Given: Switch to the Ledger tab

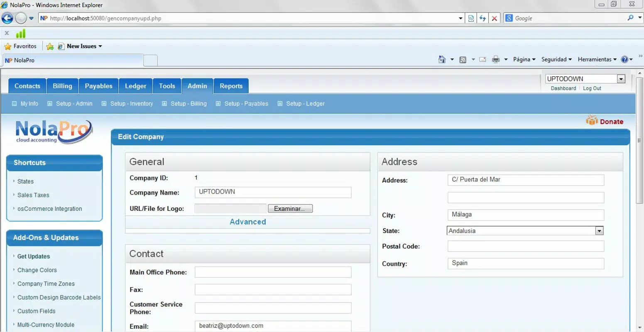Looking at the screenshot, I should (135, 86).
